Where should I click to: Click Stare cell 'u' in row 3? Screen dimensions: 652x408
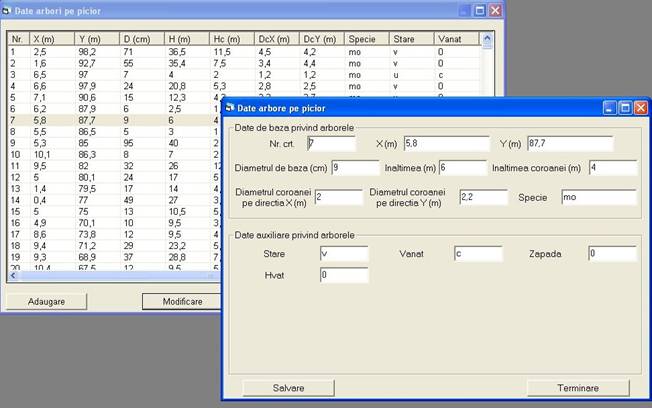point(396,75)
